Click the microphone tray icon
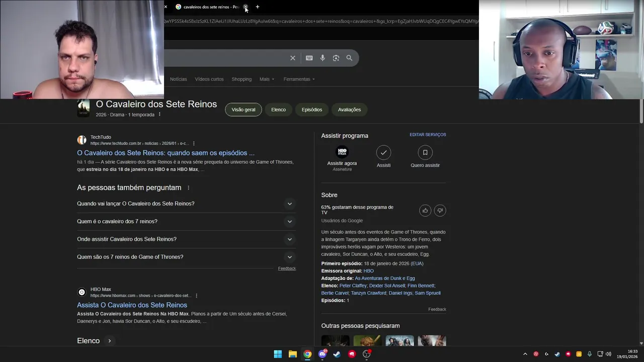Image resolution: width=644 pixels, height=362 pixels. point(590,354)
